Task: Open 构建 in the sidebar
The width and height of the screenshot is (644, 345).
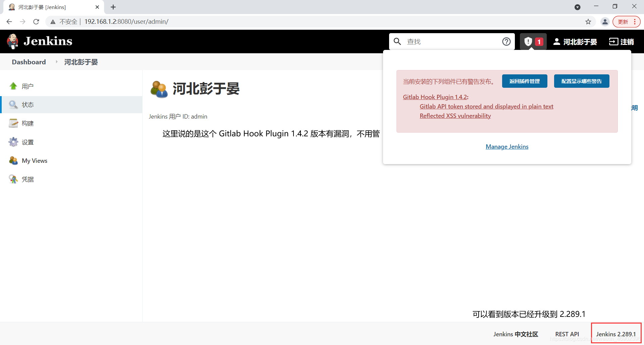Action: pyautogui.click(x=28, y=123)
